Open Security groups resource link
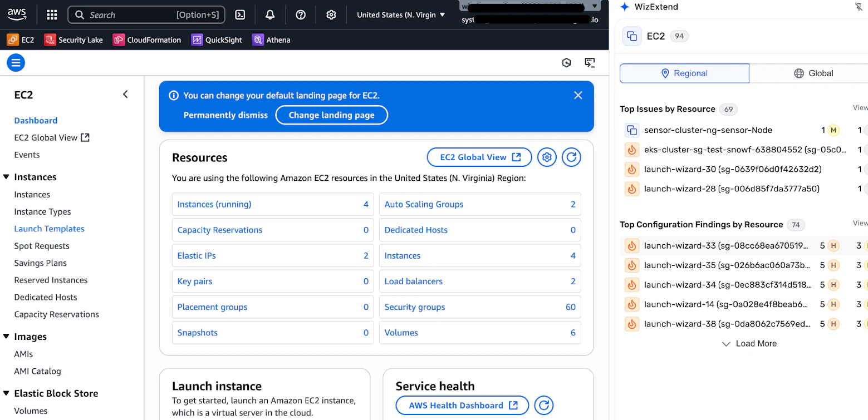 [415, 307]
